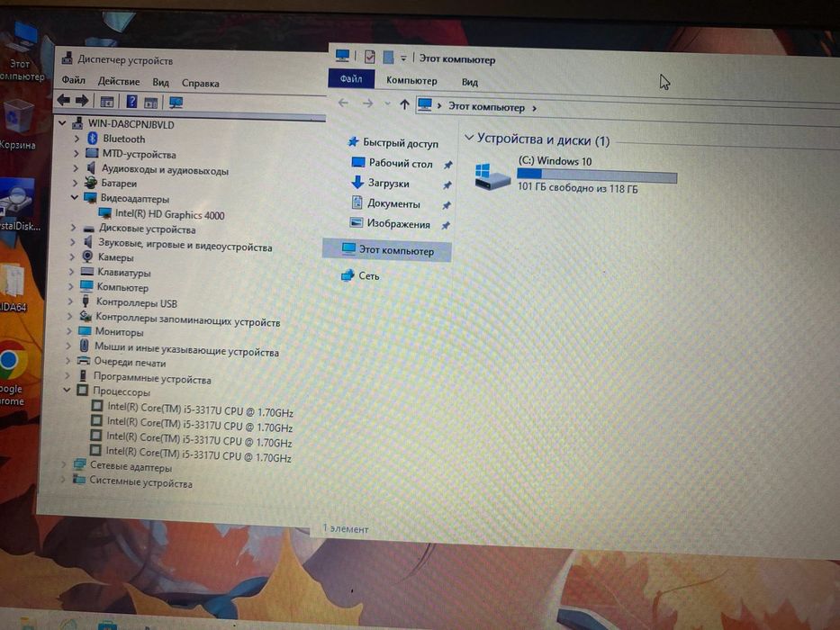Viewport: 840px width, 630px height.
Task: Open the Справка menu
Action: click(x=201, y=83)
